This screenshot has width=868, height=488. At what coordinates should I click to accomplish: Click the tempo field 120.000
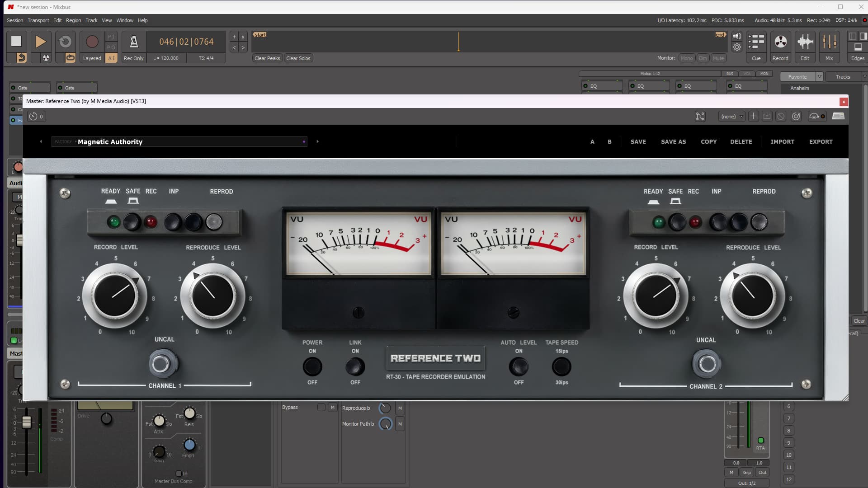[x=166, y=58]
